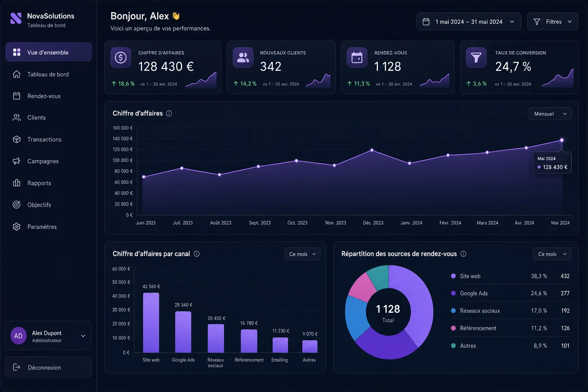
Task: Open Ce mois dropdown in Répartition des sources
Action: [552, 254]
